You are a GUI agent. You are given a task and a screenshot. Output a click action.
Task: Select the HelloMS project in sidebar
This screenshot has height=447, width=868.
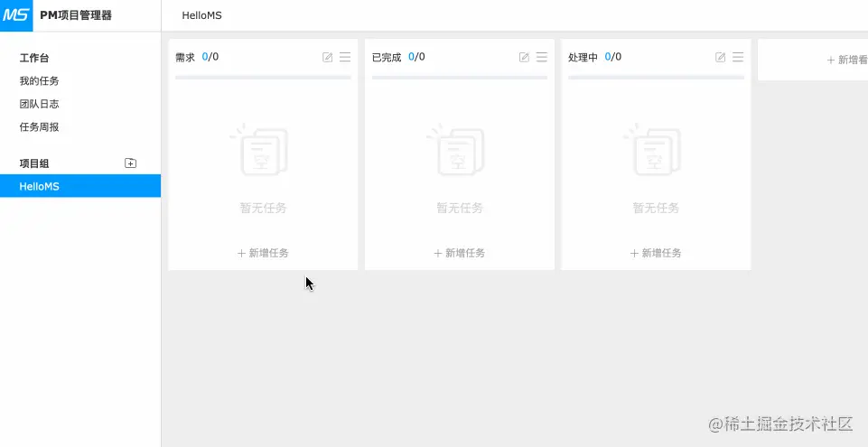point(80,186)
